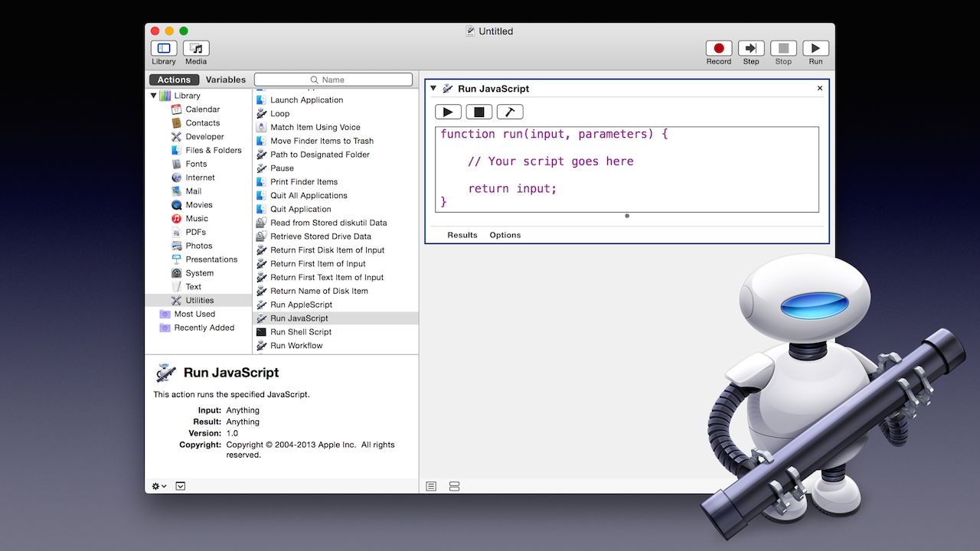
Task: Select Path to Designated Folder action
Action: 319,155
